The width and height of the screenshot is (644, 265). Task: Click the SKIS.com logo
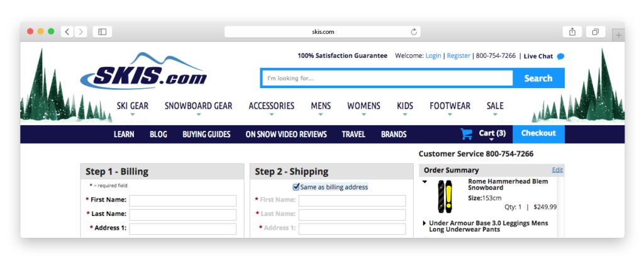click(x=143, y=70)
